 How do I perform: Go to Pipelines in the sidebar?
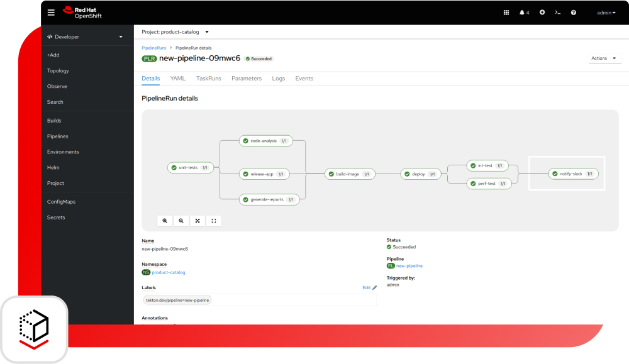(x=57, y=136)
